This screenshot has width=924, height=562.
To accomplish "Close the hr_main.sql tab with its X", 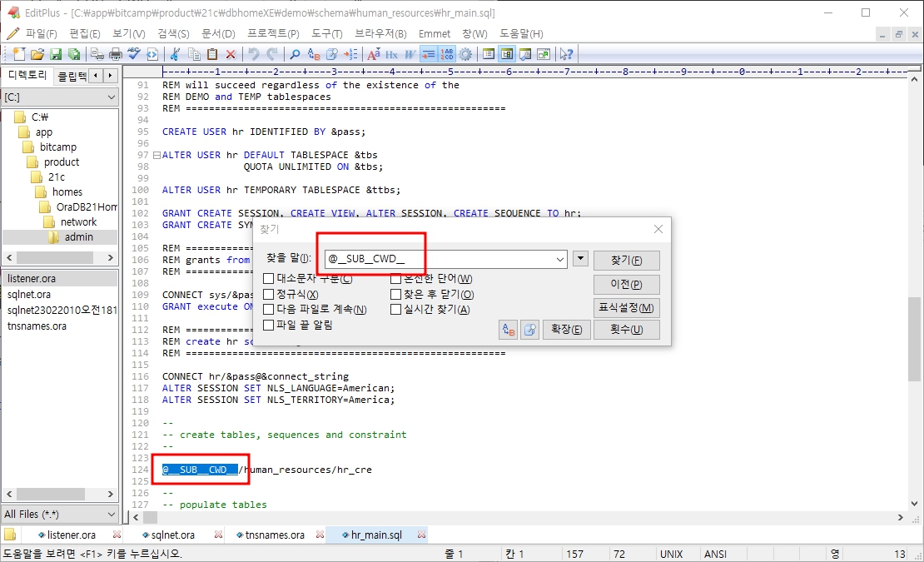I will 421,535.
